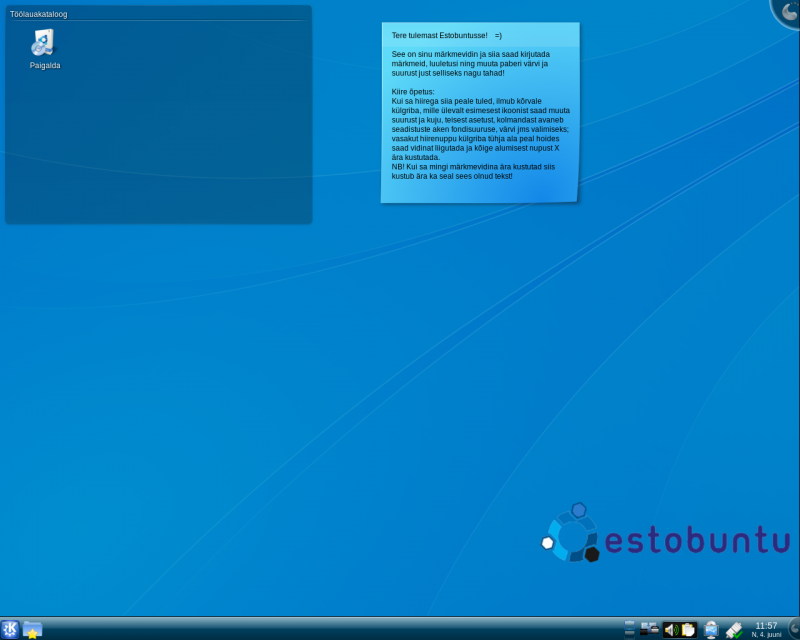The height and width of the screenshot is (640, 800).
Task: Launch the Paigalda installer desktop icon
Action: point(42,42)
